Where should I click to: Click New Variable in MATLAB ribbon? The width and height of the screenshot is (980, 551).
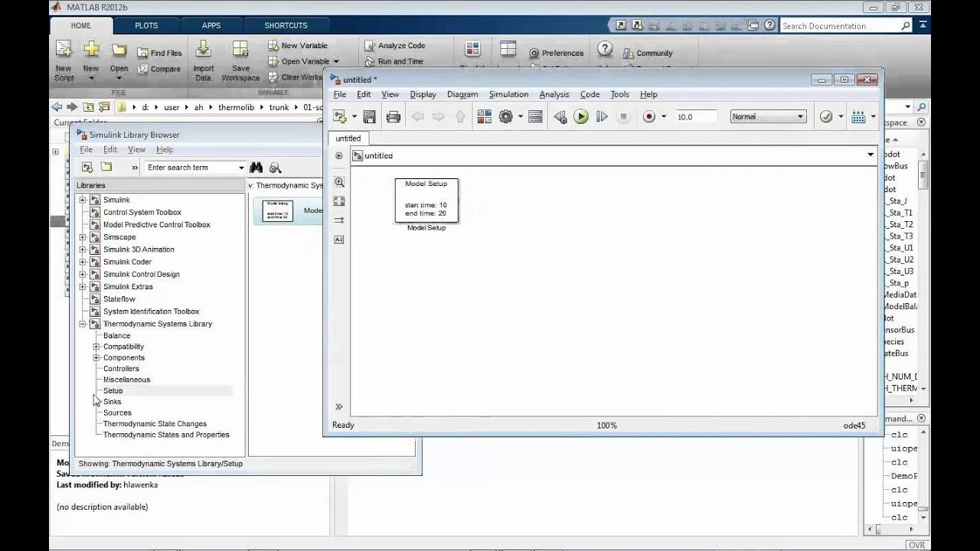pos(298,45)
